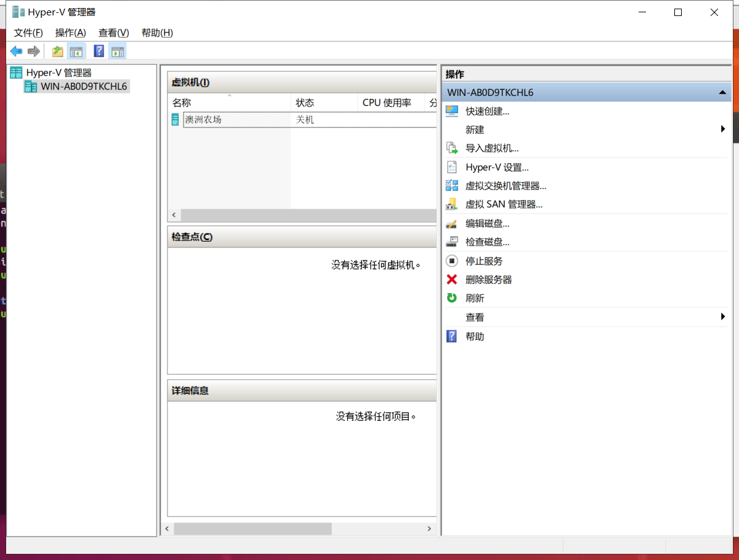Open 虚拟 SAN 管理器... action
739x560 pixels.
click(504, 204)
